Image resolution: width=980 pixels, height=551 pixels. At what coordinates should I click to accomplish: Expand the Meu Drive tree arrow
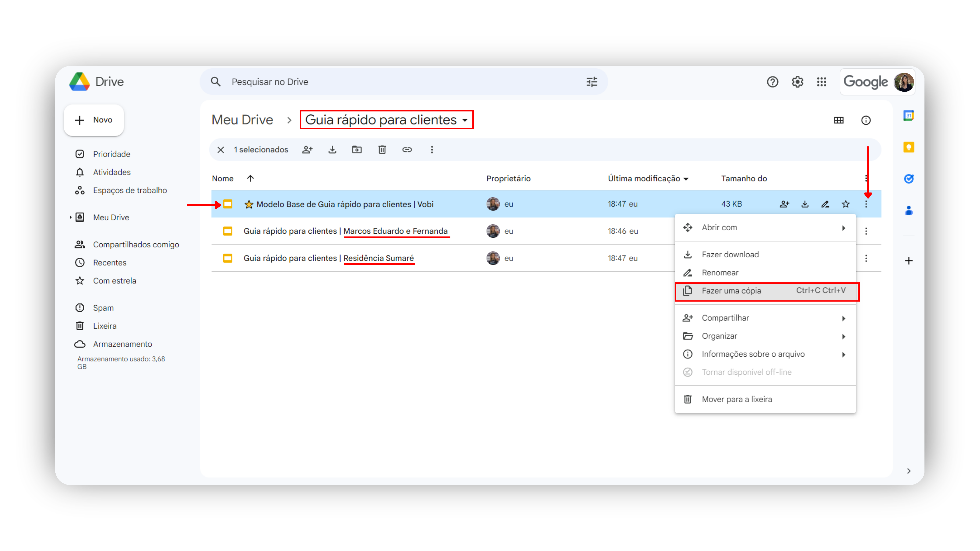tap(71, 217)
